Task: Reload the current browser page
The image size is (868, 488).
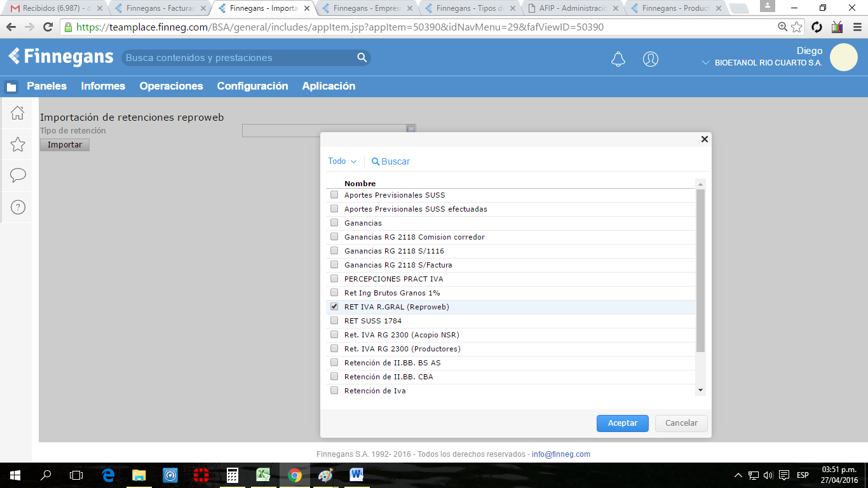Action: pyautogui.click(x=48, y=27)
